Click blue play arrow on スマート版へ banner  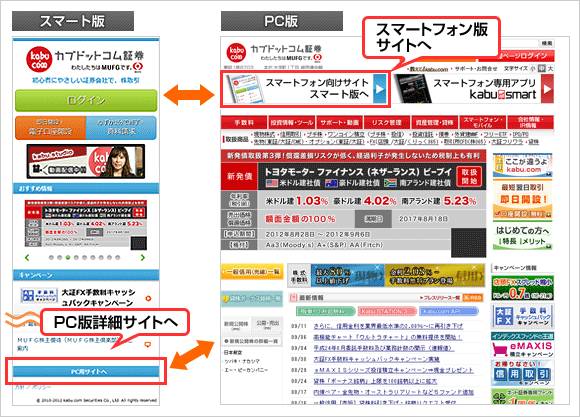coord(380,89)
